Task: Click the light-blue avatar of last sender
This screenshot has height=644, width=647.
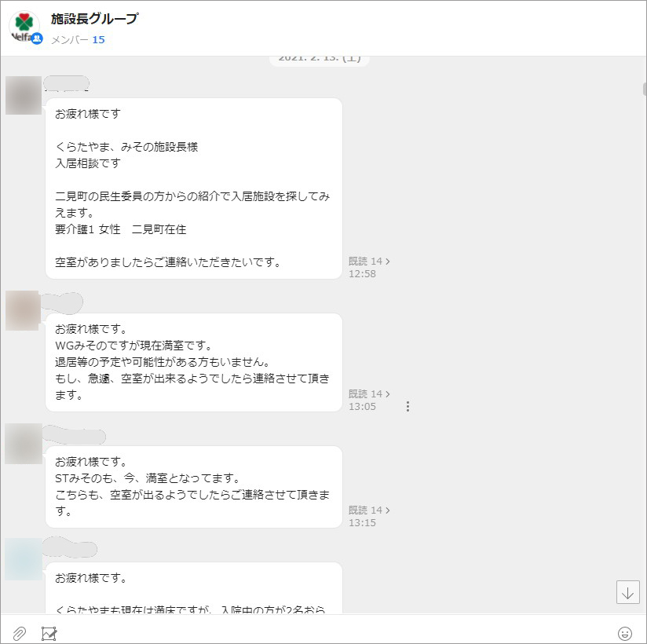Action: pos(24,559)
